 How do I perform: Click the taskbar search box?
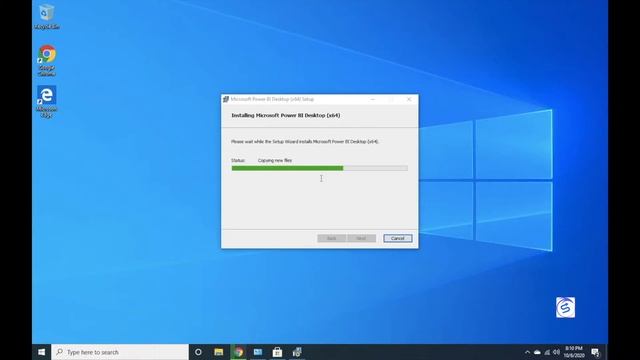click(120, 352)
